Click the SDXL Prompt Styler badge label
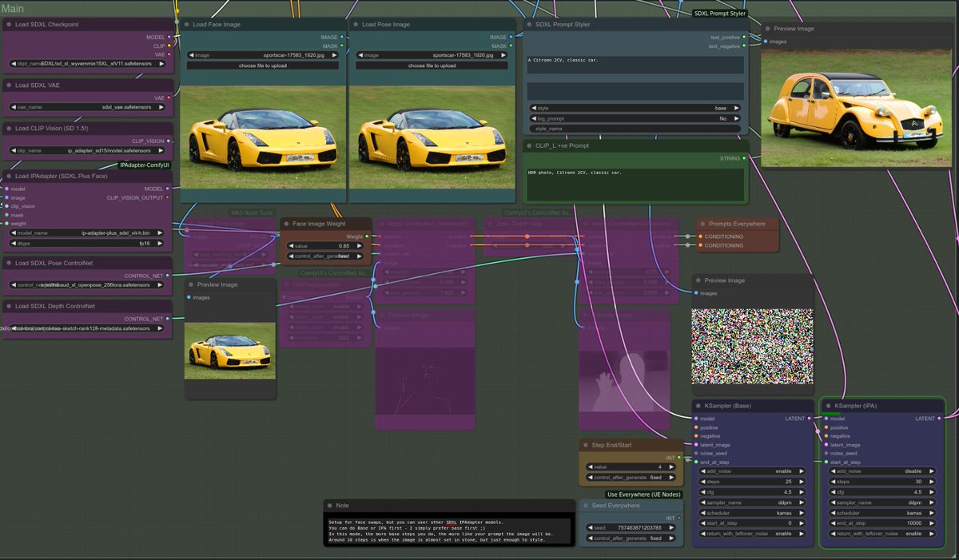Viewport: 959px width, 560px height. tap(720, 14)
